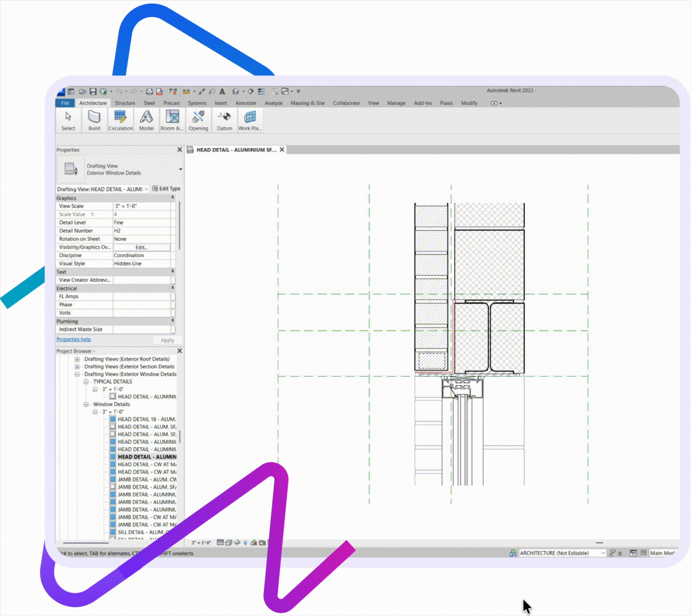Expand Drafting Views (Exterior Roof Details) node
Screen dimensions: 691x616
click(77, 359)
